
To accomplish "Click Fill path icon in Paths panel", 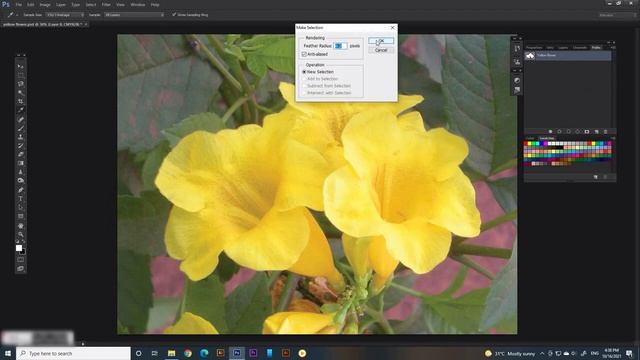I will point(550,131).
